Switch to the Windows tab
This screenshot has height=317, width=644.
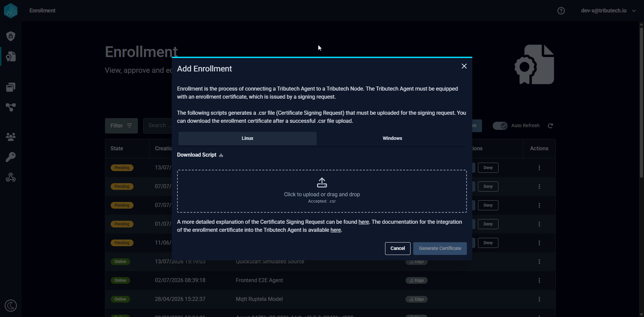coord(392,138)
